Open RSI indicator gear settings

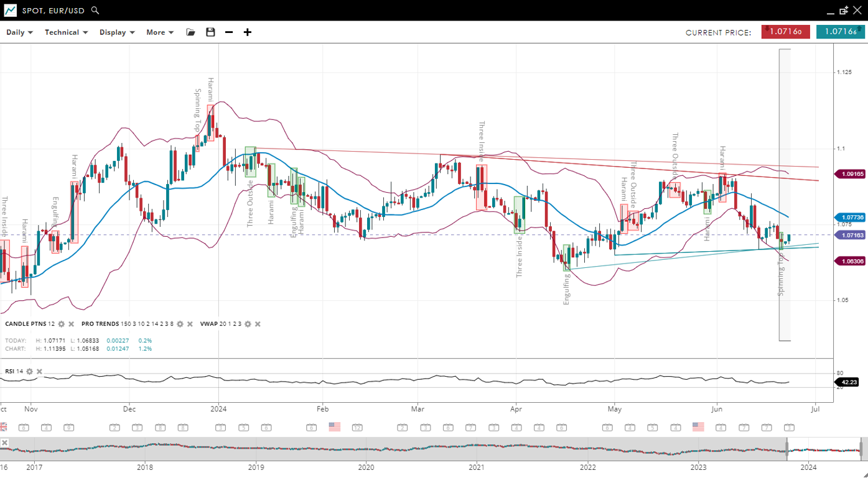[29, 372]
